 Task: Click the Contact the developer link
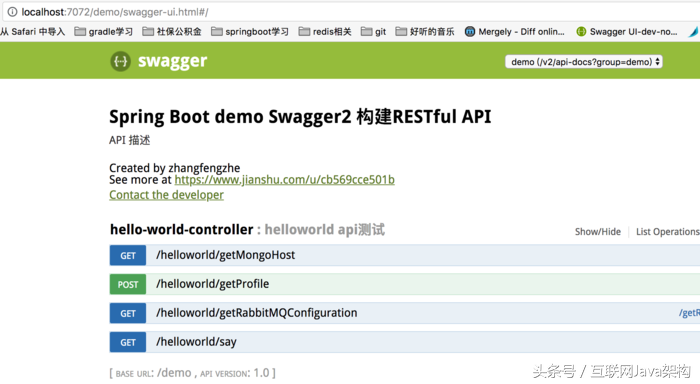click(166, 195)
